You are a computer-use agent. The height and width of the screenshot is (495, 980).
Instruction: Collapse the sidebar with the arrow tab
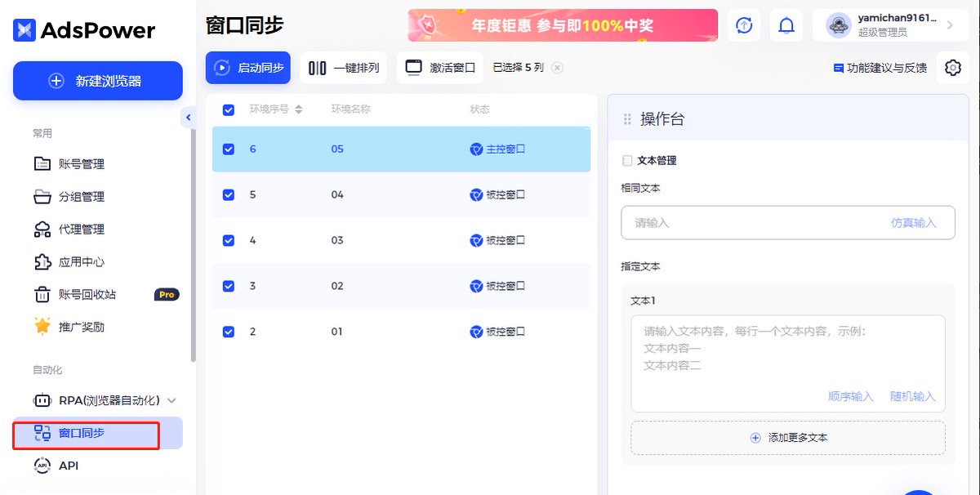(189, 118)
